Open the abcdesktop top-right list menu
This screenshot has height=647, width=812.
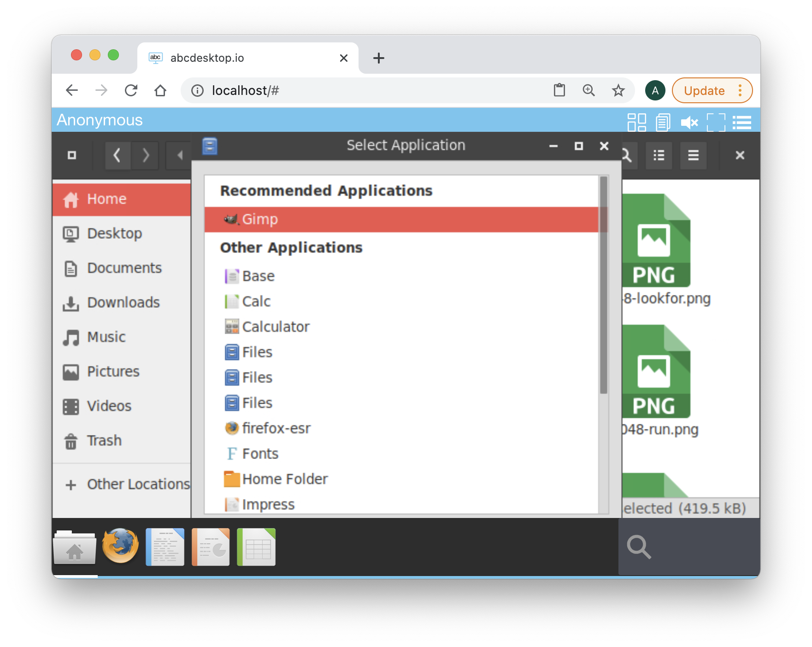tap(742, 123)
